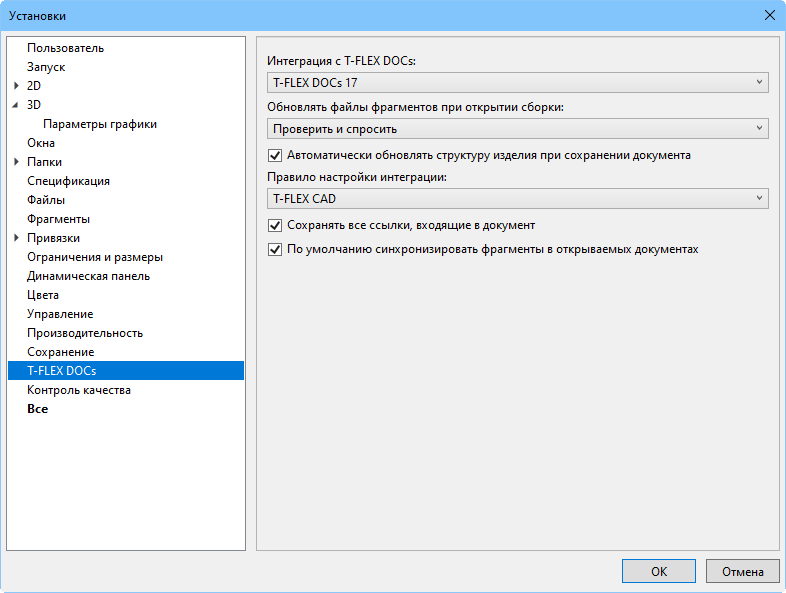786x593 pixels.
Task: Select the Папки category
Action: [x=45, y=162]
